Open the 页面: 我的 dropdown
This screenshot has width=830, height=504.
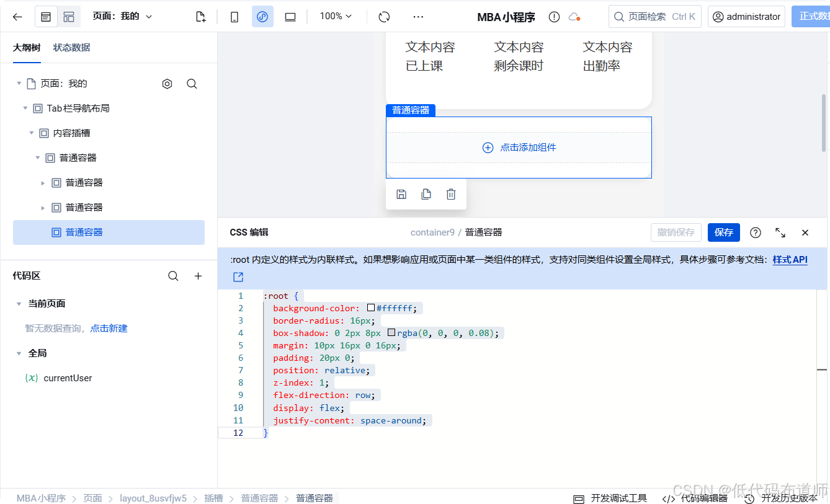point(123,17)
